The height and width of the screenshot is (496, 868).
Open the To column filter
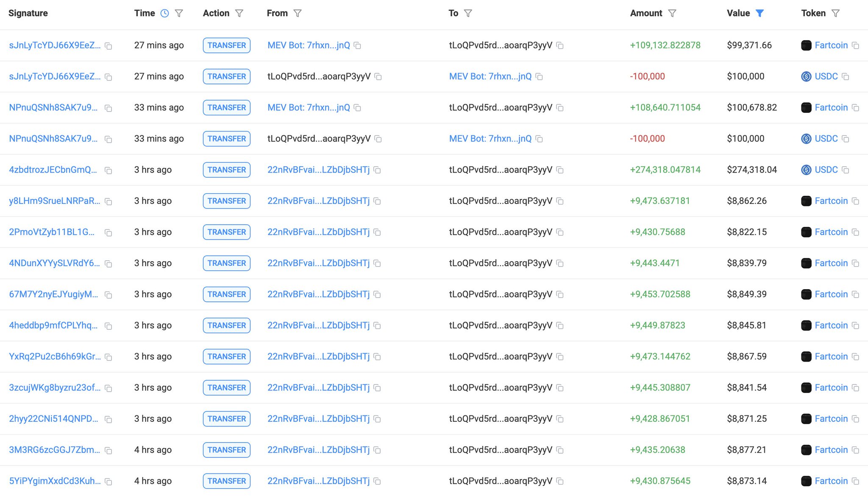coord(468,13)
